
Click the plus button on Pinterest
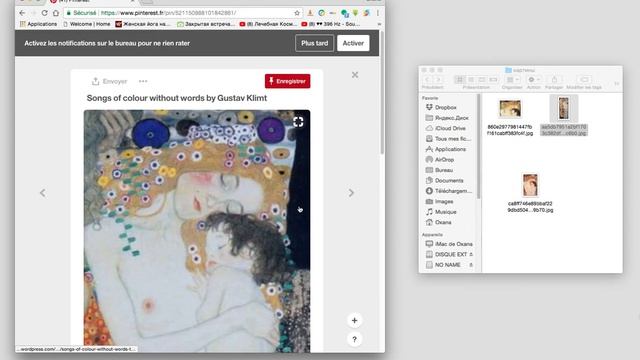pyautogui.click(x=354, y=320)
